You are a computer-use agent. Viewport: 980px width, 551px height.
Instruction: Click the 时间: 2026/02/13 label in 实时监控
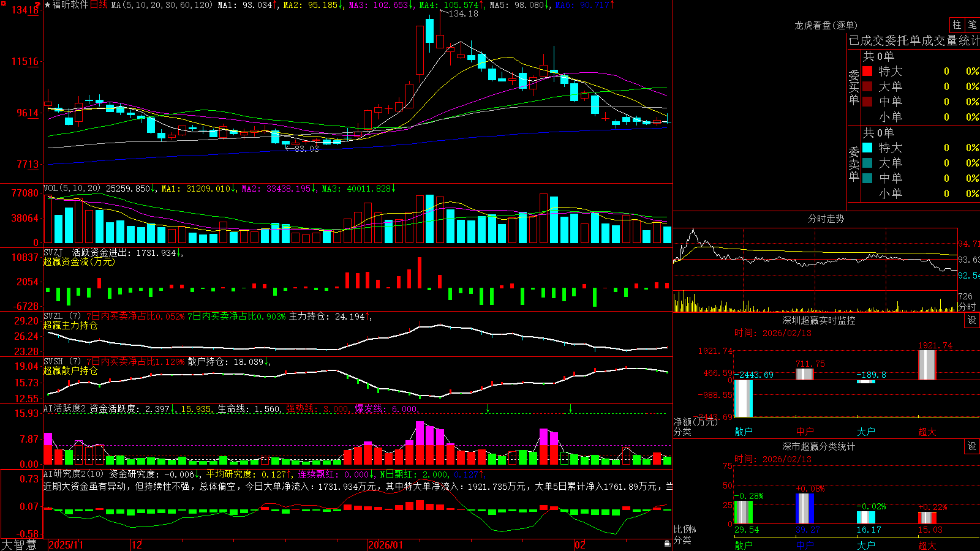pos(773,333)
